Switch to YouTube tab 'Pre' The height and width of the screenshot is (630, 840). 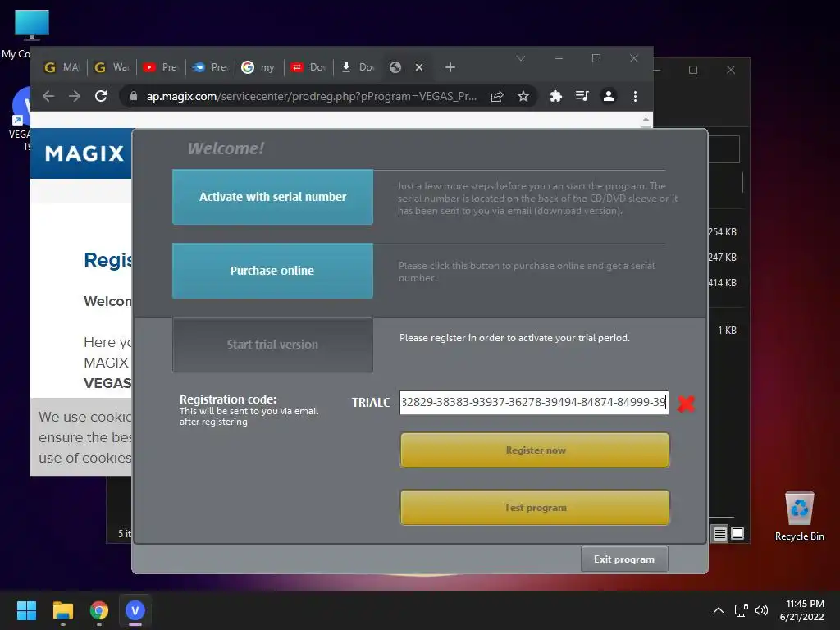tap(161, 67)
